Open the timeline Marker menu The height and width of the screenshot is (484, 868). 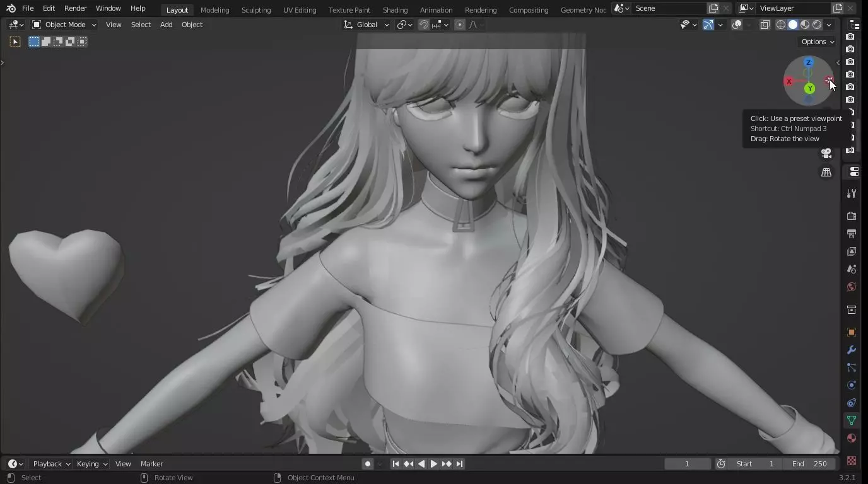click(151, 464)
